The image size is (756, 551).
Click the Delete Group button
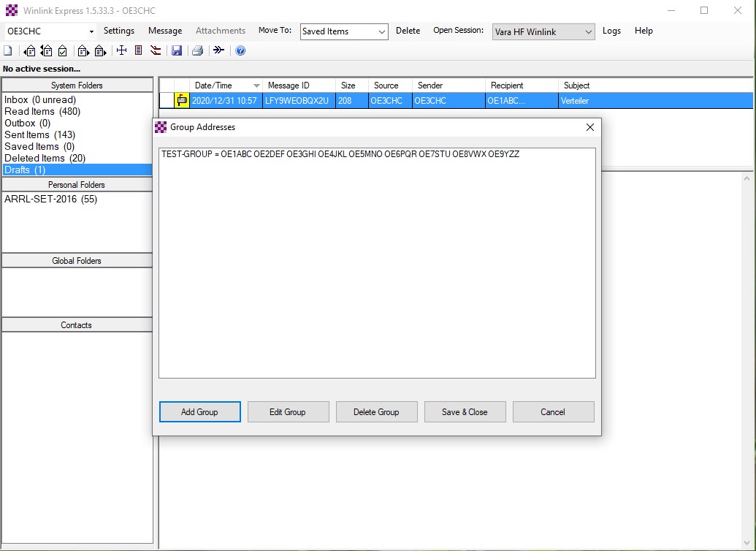(376, 412)
